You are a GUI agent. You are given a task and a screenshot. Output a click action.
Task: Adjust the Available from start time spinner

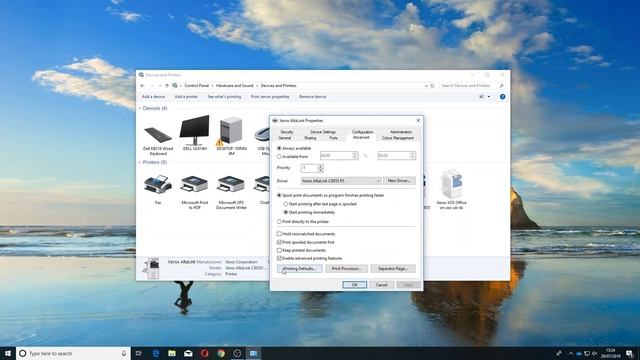click(x=355, y=156)
